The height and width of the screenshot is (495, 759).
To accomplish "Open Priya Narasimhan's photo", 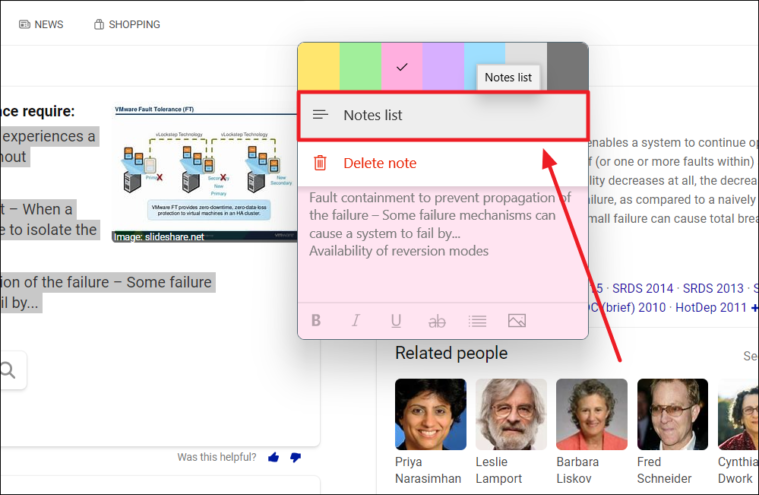I will [431, 414].
